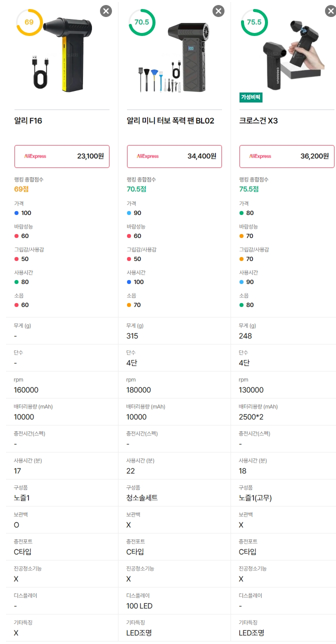Select the 70.5점 overall ranking score
The image size is (336, 644).
pyautogui.click(x=138, y=189)
